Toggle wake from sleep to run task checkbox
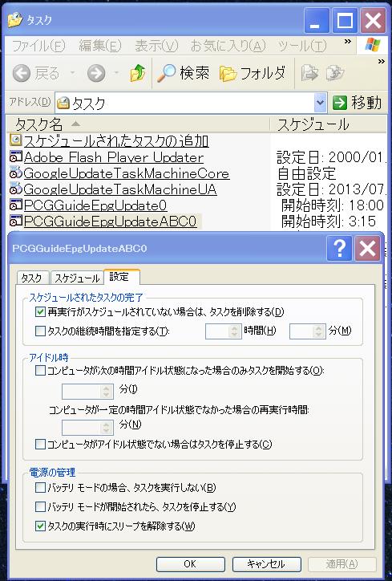392x581 pixels. 40,526
